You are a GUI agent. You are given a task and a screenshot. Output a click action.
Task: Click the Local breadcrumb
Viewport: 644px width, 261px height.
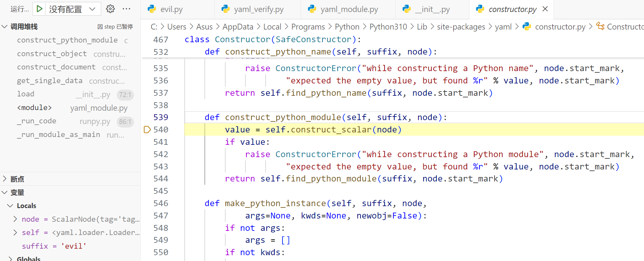272,27
